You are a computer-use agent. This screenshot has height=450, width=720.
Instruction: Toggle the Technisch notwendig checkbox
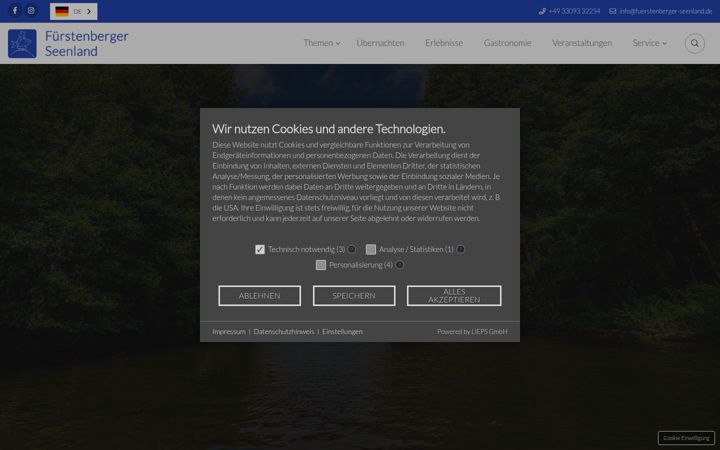tap(260, 249)
